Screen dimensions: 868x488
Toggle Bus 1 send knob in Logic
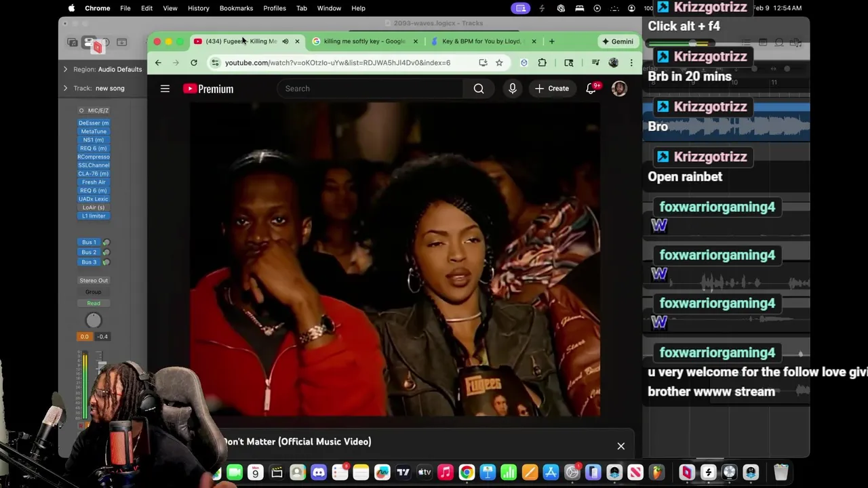(106, 242)
